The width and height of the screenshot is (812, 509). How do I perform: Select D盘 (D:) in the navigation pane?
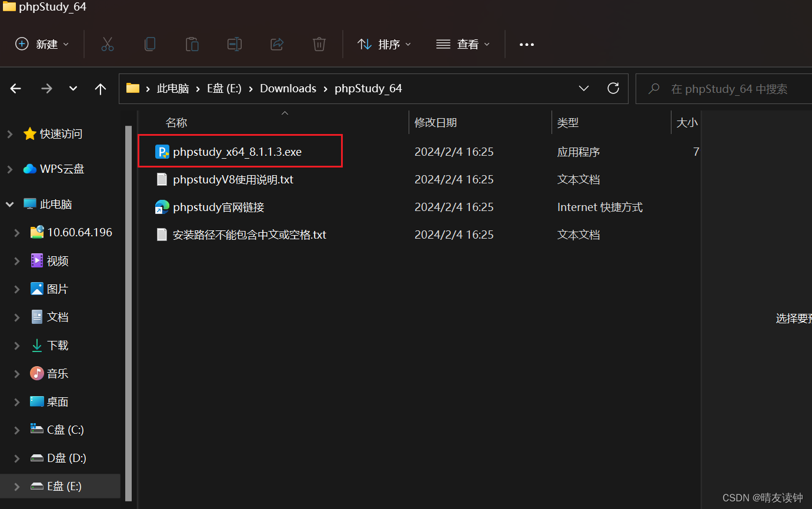pyautogui.click(x=66, y=458)
